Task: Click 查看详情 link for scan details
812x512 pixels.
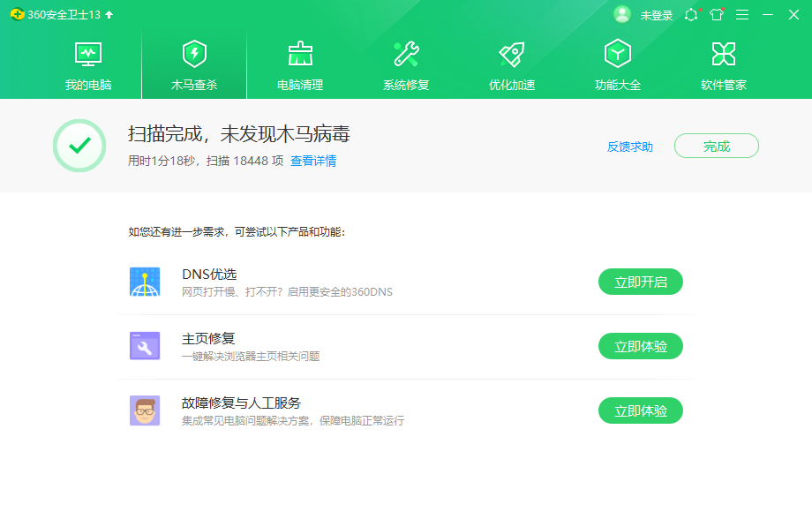Action: pos(313,161)
